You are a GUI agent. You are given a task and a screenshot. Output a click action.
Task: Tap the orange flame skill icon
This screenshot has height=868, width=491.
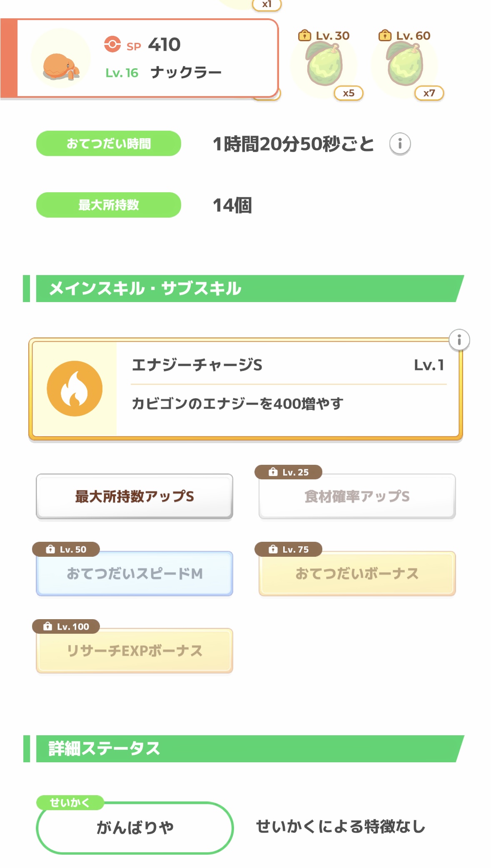[x=75, y=389]
